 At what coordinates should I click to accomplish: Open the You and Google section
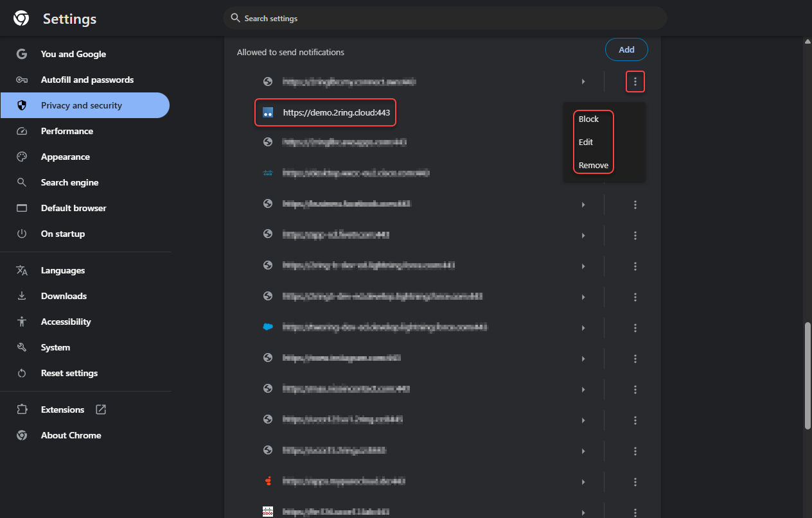85,54
